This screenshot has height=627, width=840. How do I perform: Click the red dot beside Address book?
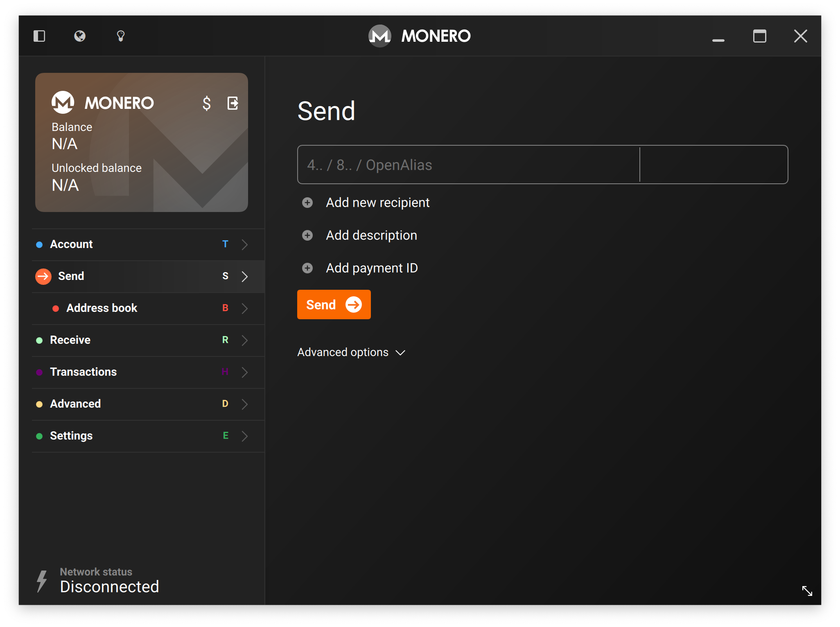[x=56, y=309]
